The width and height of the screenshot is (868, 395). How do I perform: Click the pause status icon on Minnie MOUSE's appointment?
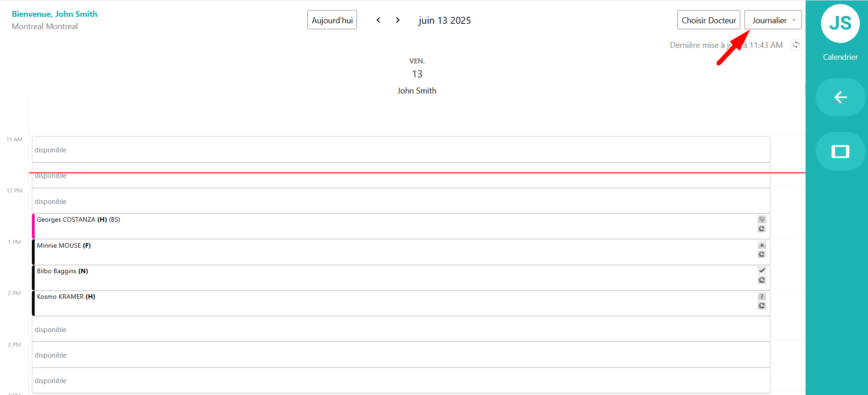pyautogui.click(x=762, y=245)
